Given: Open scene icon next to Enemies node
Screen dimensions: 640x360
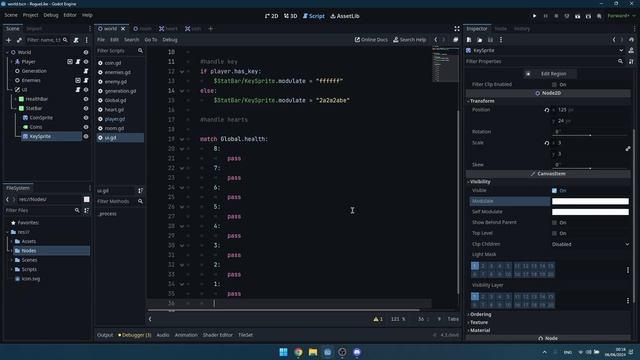Looking at the screenshot, I should 78,80.
